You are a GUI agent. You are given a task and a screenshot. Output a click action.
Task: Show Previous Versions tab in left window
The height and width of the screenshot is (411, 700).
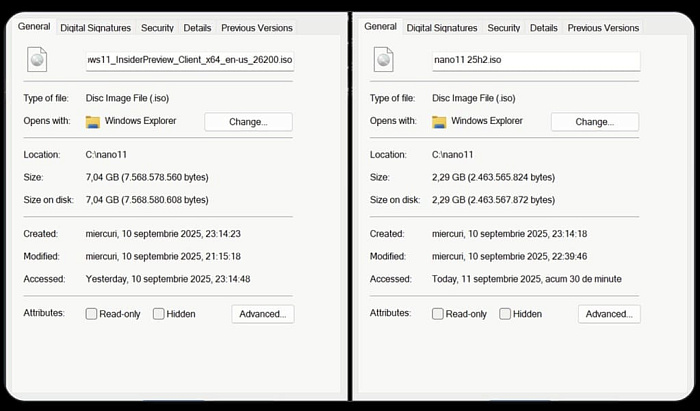(x=257, y=28)
